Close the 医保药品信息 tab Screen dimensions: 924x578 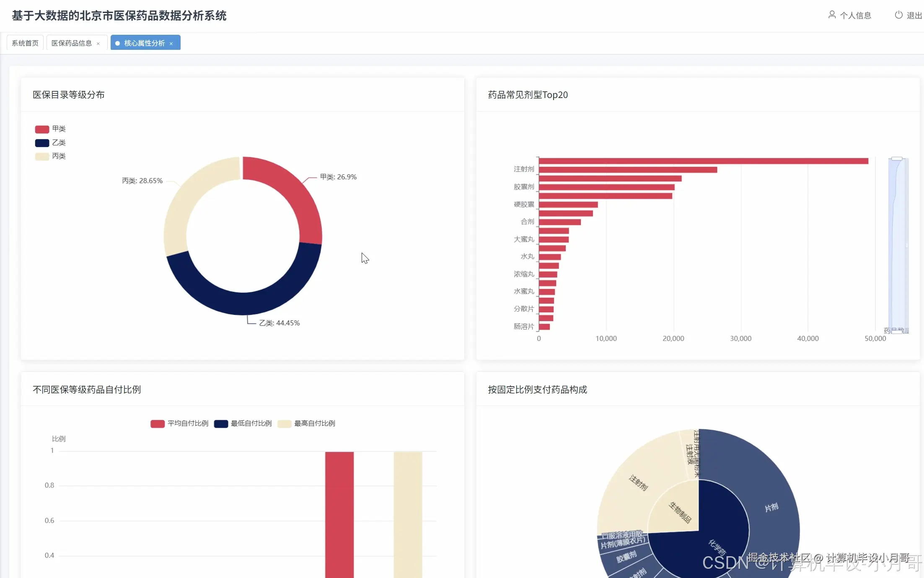pos(98,44)
